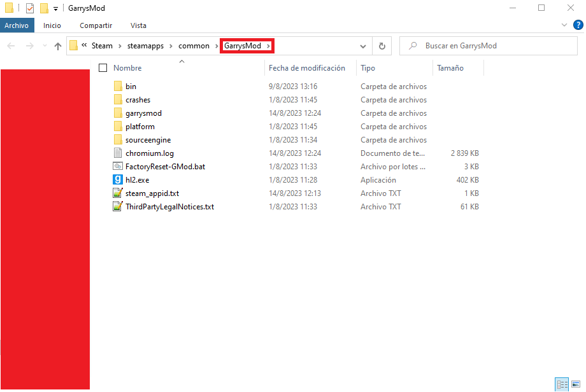Viewport: 586px width, 392px height.
Task: Click the file name crashes
Action: tap(138, 100)
